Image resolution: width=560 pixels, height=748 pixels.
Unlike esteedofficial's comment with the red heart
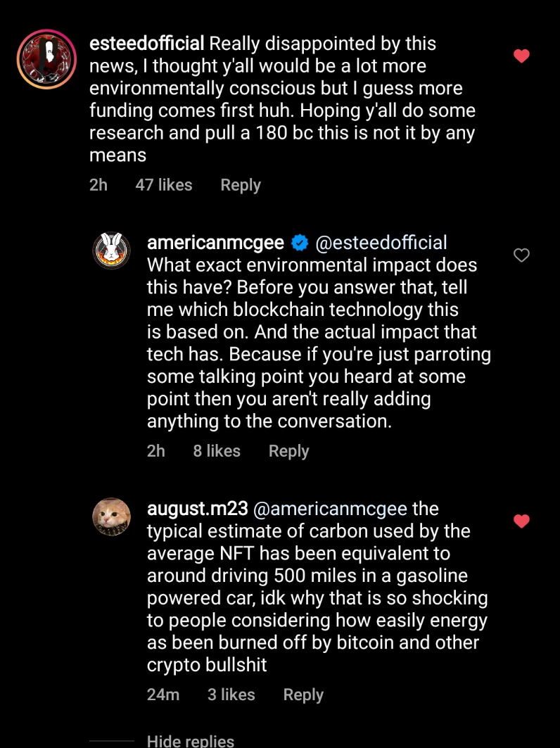521,56
